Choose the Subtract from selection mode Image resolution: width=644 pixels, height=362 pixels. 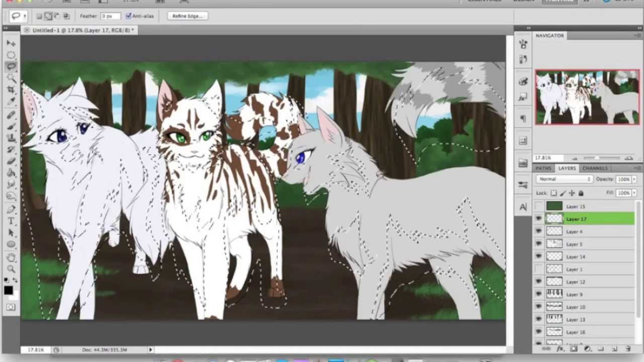tap(57, 16)
